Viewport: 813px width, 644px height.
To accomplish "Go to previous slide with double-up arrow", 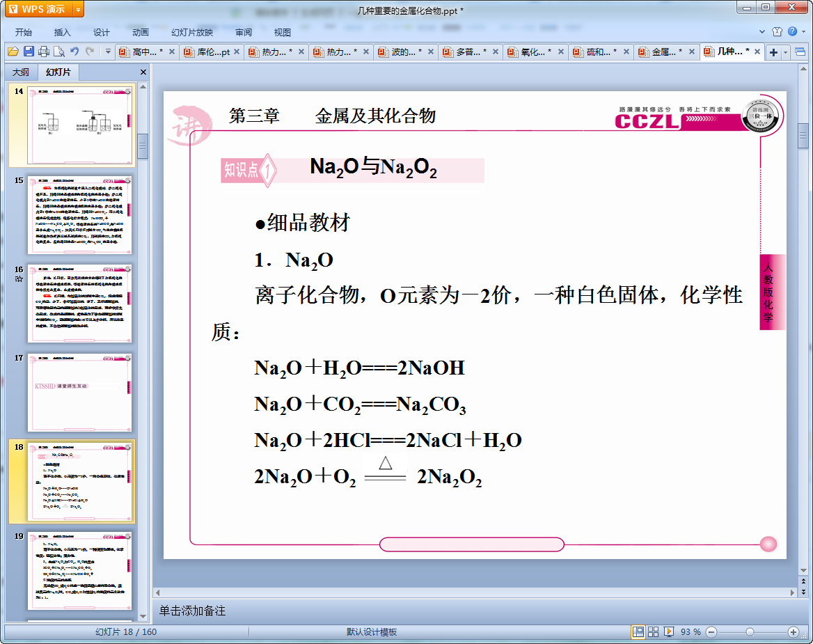I will point(804,581).
